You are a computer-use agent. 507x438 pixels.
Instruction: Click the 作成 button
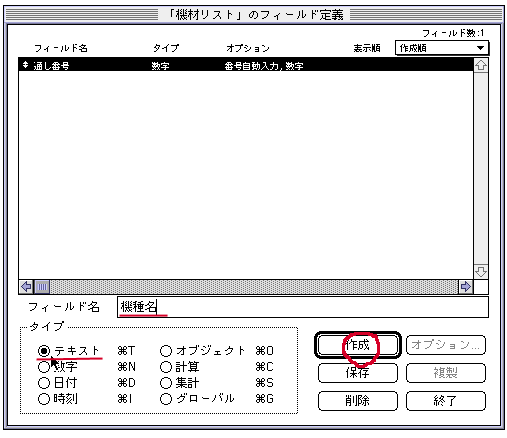[358, 345]
